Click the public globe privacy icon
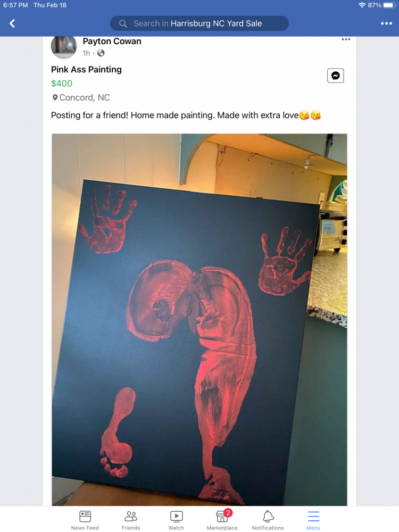 pyautogui.click(x=101, y=53)
